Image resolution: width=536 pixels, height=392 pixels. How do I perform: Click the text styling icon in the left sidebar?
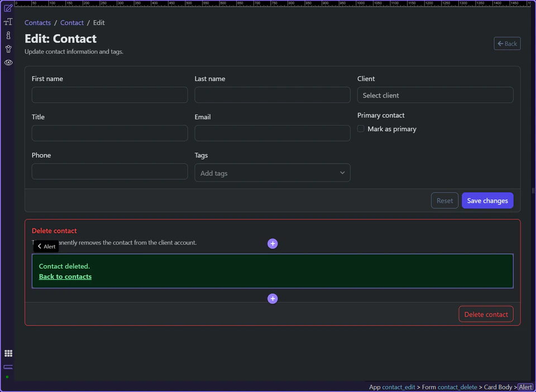8,21
